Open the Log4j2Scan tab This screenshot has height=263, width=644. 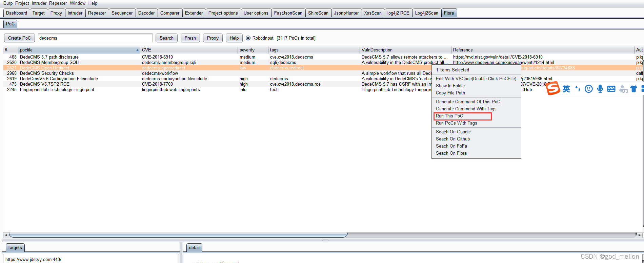[427, 13]
